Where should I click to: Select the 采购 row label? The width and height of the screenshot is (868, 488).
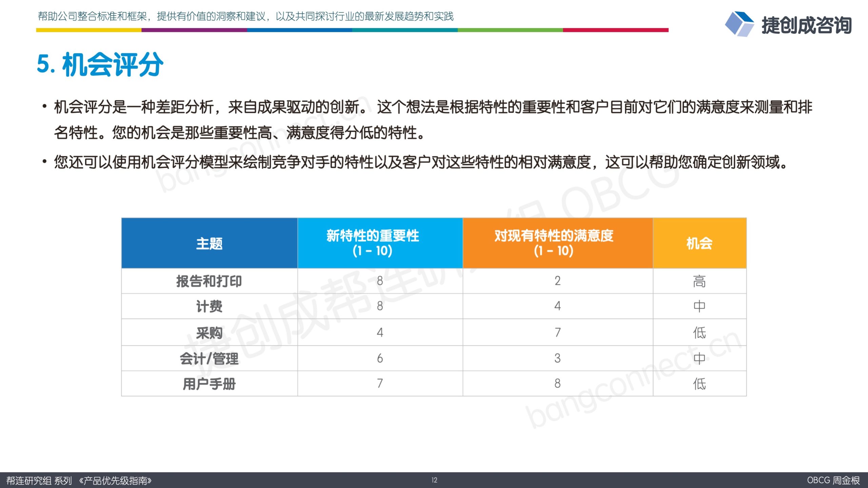tap(209, 333)
